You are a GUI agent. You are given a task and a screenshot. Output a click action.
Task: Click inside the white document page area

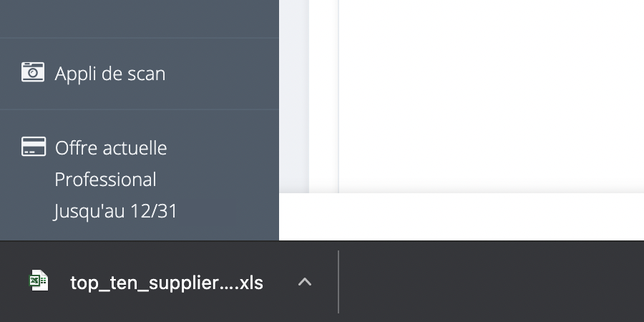coord(491,96)
